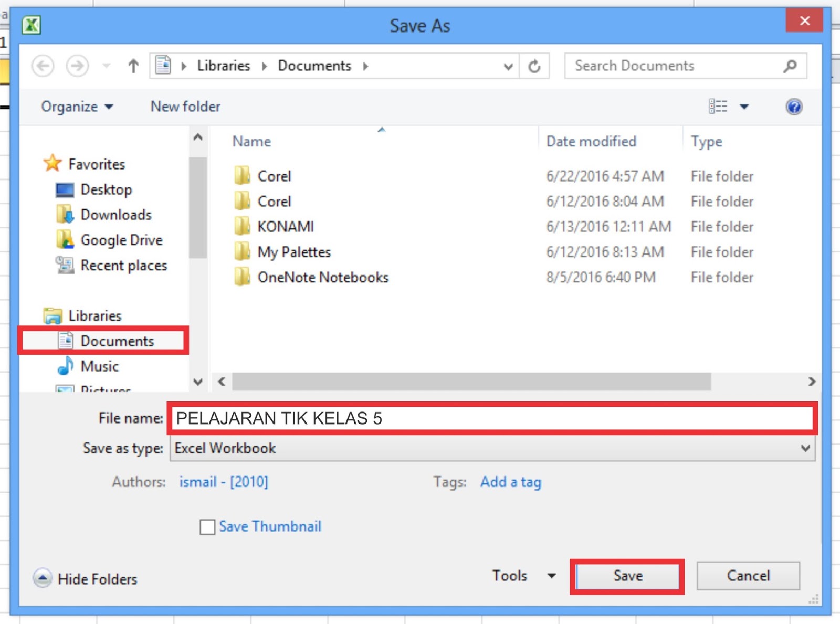Click the Add a tag link
Image resolution: width=840 pixels, height=624 pixels.
[511, 482]
